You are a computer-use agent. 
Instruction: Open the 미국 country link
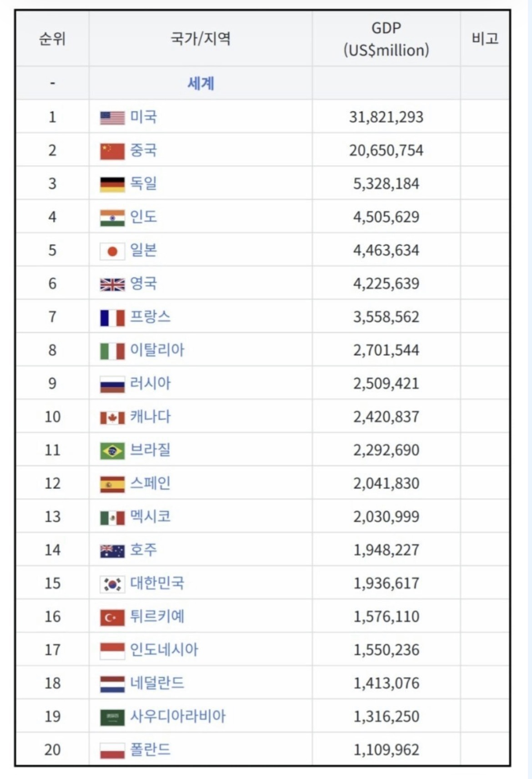144,117
